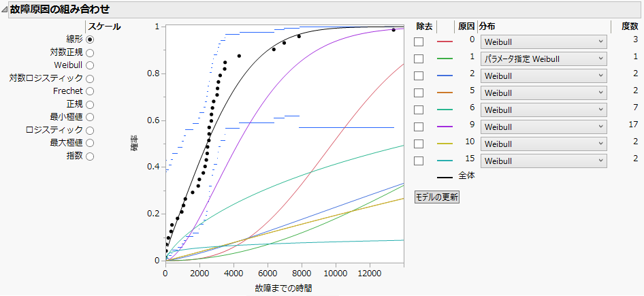Click the black 全体 line swatch
The height and width of the screenshot is (296, 644).
445,178
